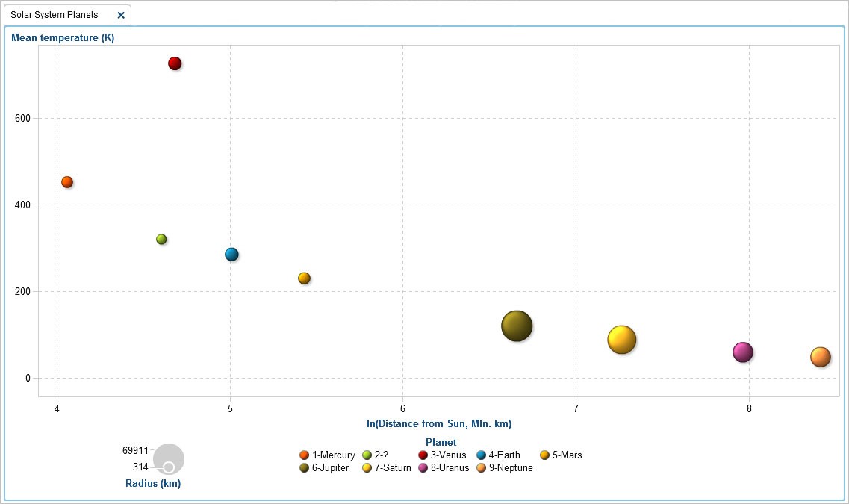This screenshot has width=849, height=504.
Task: Click the Radius (km) size legend label
Action: (152, 484)
